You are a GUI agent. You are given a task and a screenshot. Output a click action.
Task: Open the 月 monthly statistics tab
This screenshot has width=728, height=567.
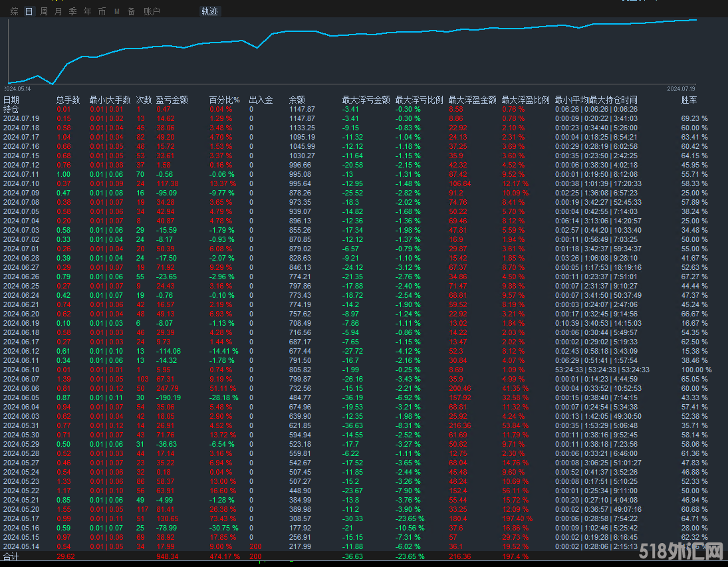coord(59,11)
